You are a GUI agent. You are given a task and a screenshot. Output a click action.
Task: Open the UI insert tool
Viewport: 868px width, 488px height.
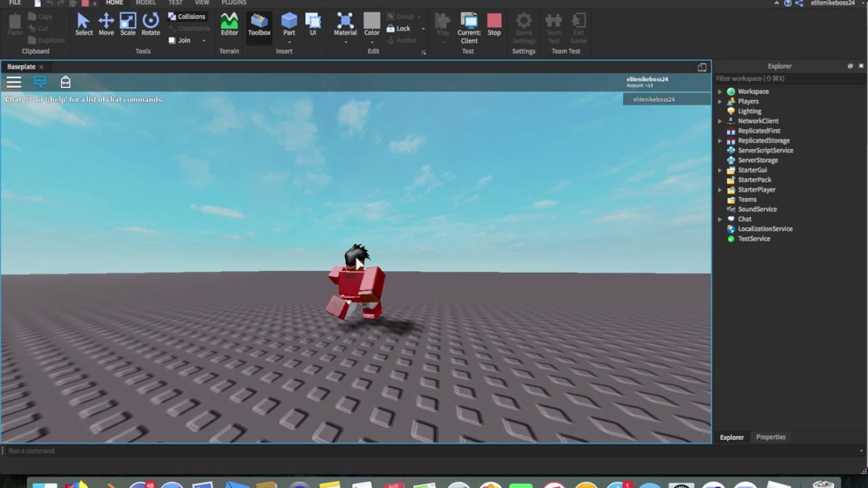pos(313,24)
